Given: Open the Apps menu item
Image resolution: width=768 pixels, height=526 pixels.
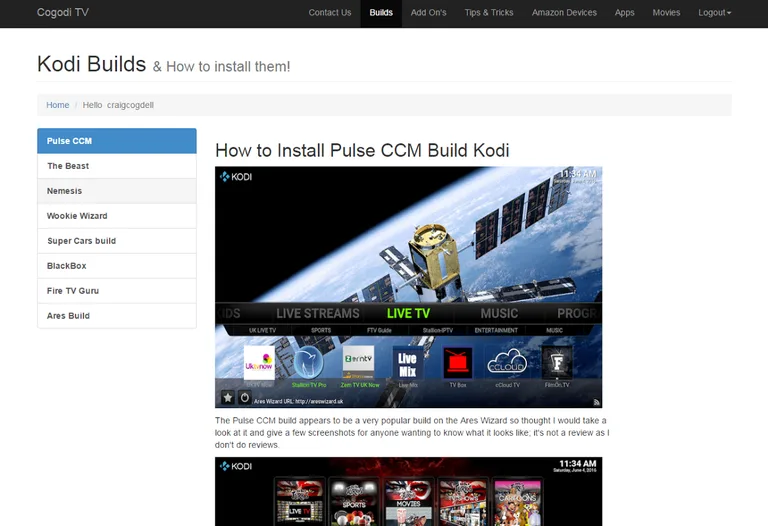Looking at the screenshot, I should click(x=624, y=13).
